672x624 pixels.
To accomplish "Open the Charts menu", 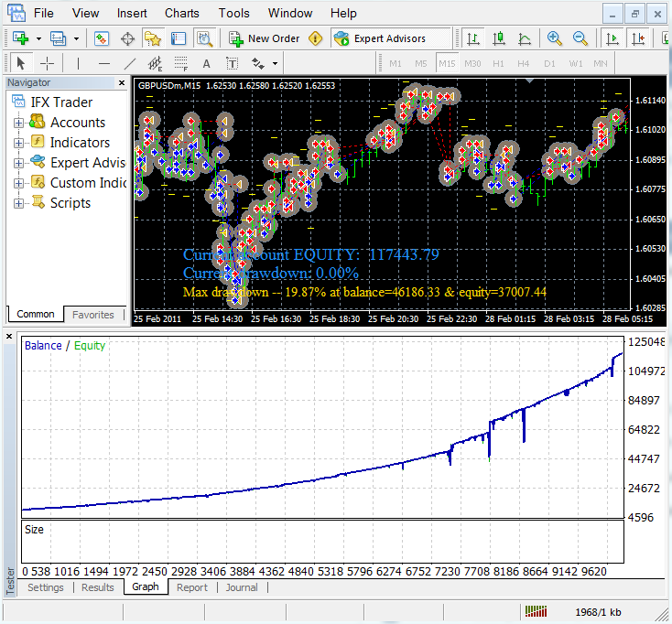I will coord(181,13).
